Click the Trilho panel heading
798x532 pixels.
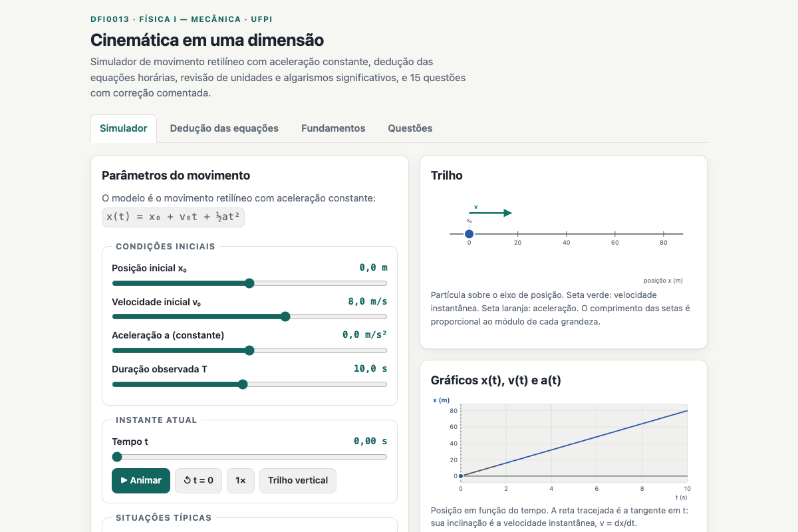[447, 176]
